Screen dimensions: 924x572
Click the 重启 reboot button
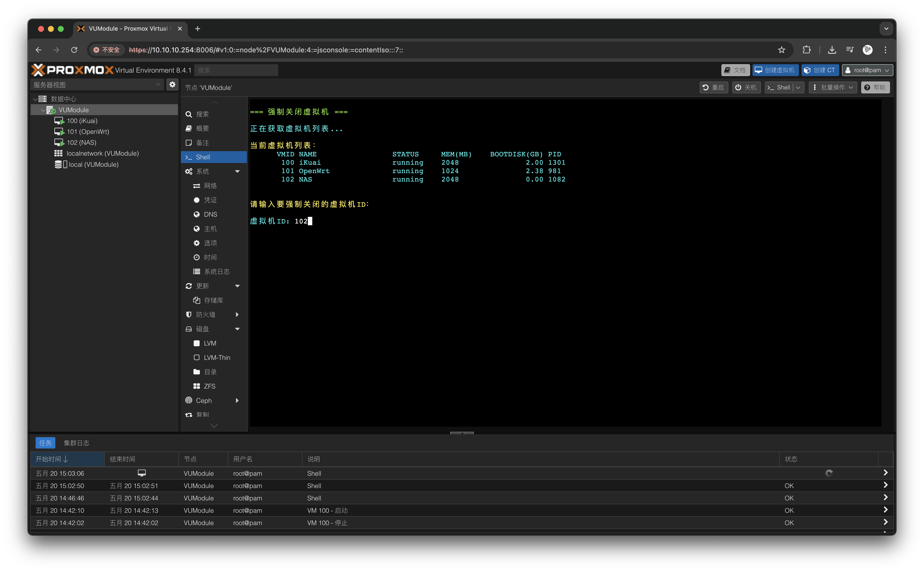713,87
